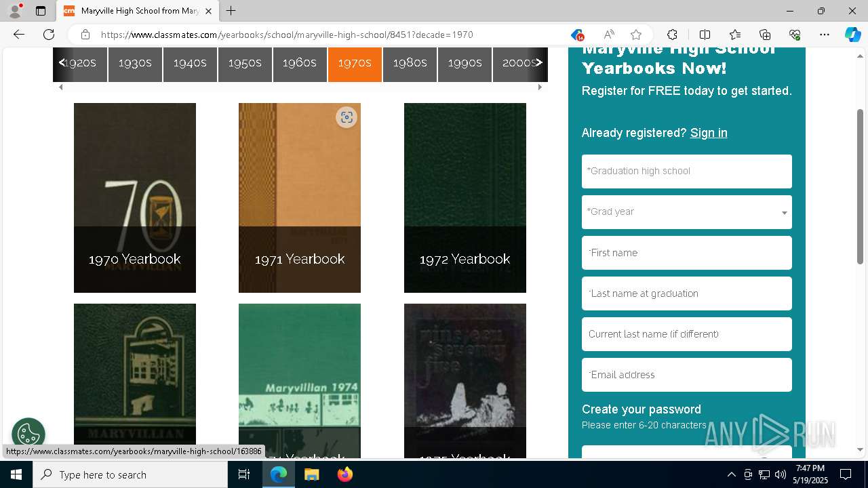Launch Firefox from taskbar
The image size is (868, 488).
pyautogui.click(x=344, y=474)
